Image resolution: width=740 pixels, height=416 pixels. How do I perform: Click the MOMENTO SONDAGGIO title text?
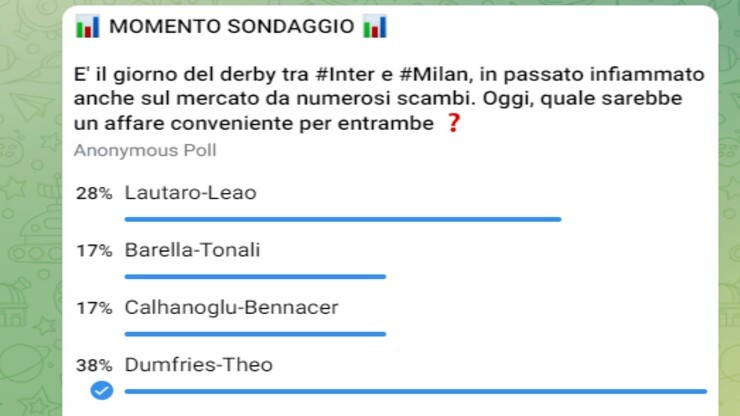pyautogui.click(x=231, y=26)
